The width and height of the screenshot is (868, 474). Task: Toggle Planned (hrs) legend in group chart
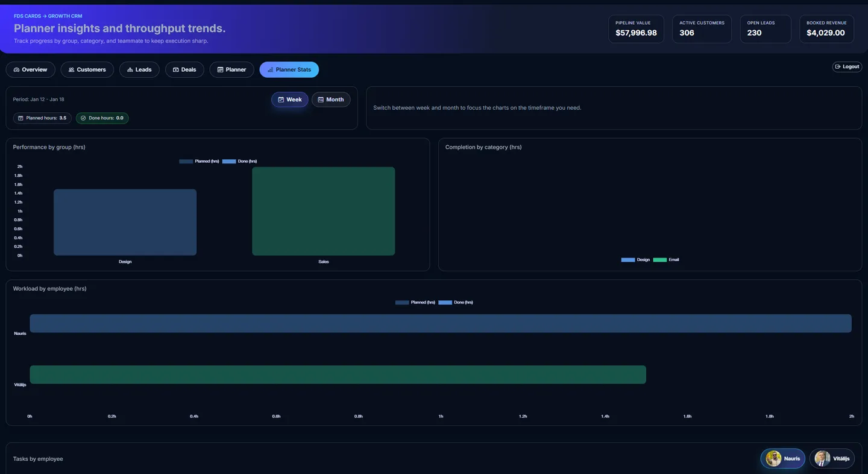click(199, 161)
